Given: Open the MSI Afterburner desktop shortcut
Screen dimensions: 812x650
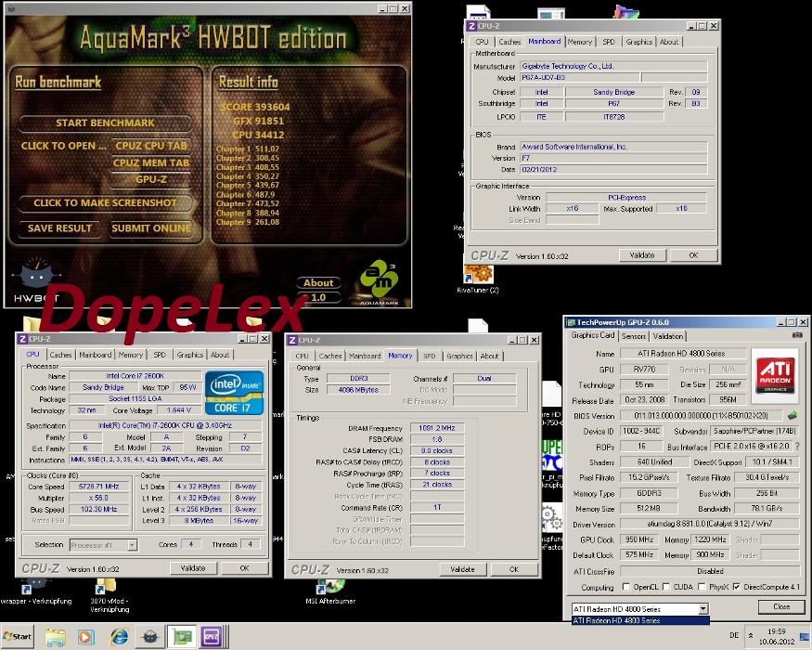Looking at the screenshot, I should (330, 591).
